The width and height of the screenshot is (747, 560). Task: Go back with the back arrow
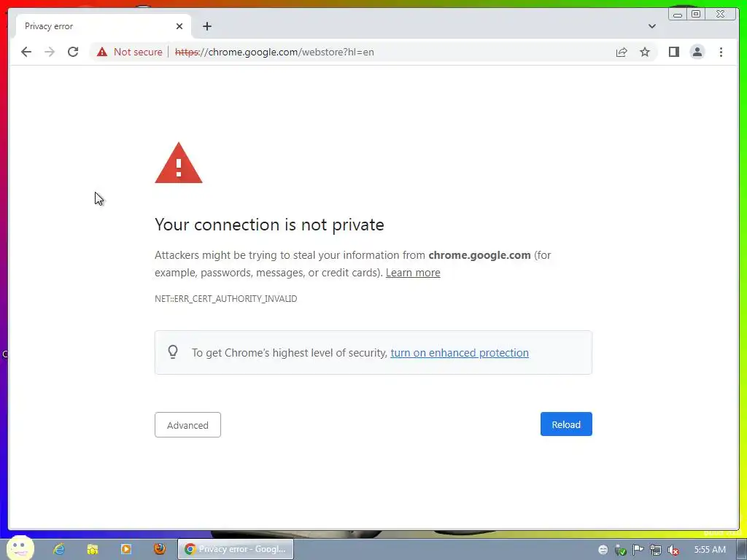point(26,52)
